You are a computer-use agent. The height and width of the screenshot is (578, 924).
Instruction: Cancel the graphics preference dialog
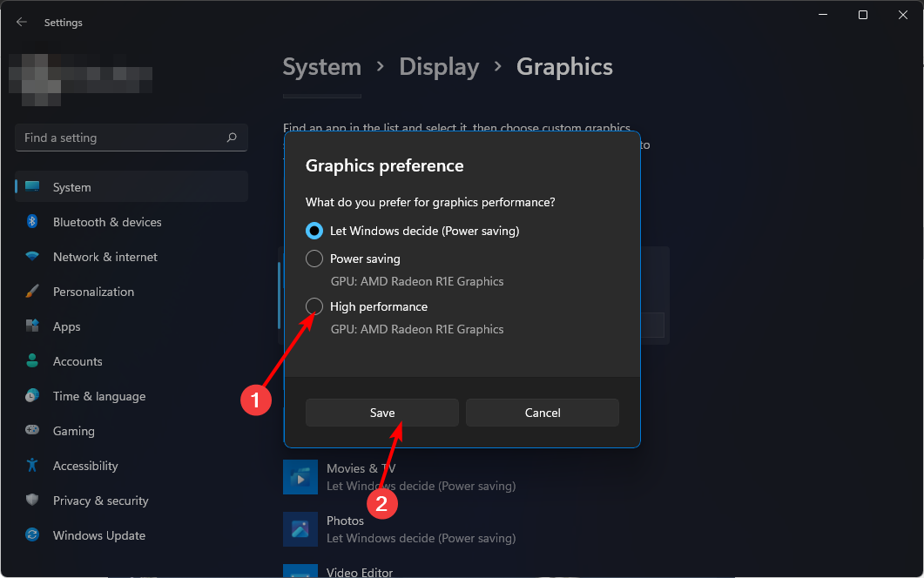point(543,413)
